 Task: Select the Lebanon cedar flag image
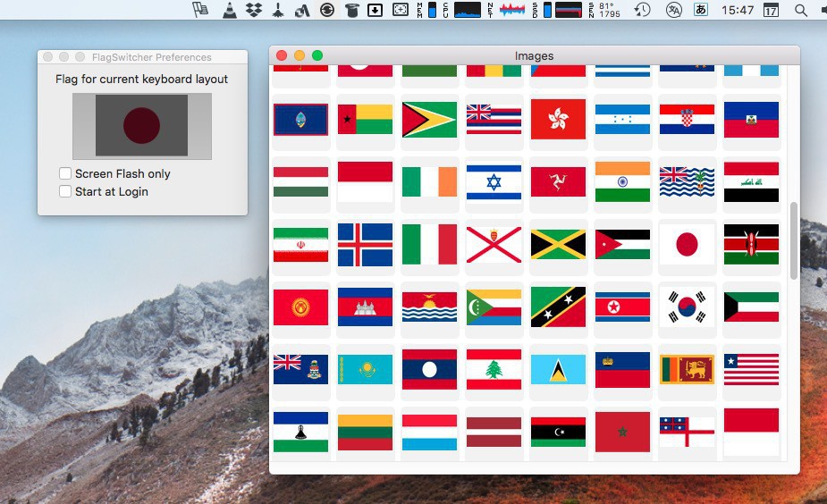tap(494, 369)
